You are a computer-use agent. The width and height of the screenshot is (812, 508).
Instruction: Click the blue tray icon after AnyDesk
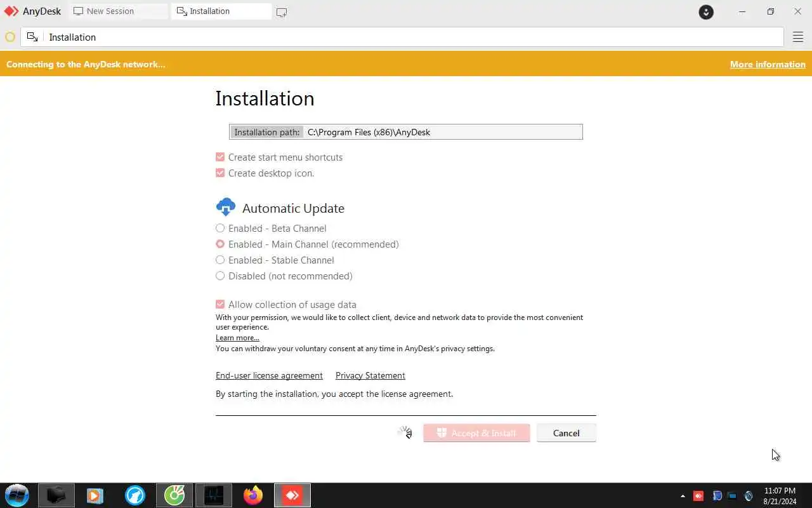[717, 496]
